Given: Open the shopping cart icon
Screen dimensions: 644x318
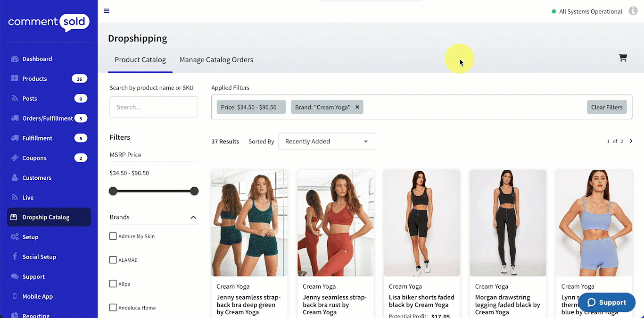Looking at the screenshot, I should click(623, 58).
